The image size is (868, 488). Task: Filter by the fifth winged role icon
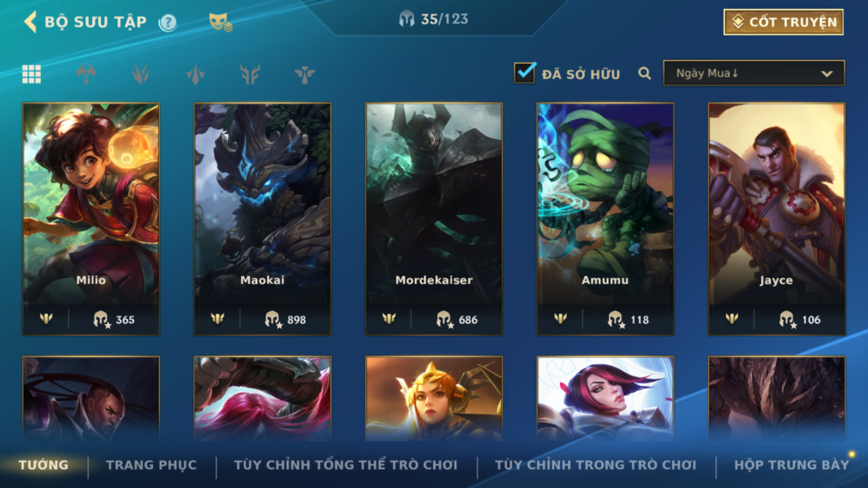[x=304, y=74]
